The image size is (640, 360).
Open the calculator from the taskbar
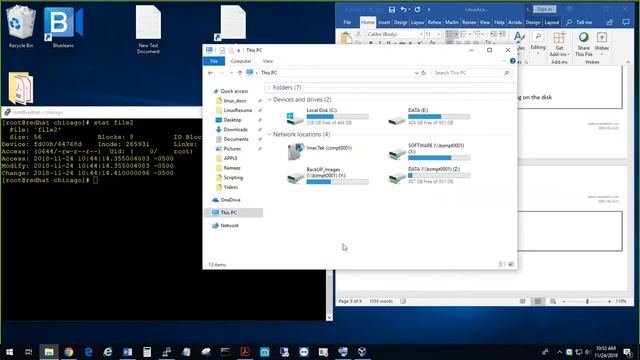pyautogui.click(x=147, y=352)
